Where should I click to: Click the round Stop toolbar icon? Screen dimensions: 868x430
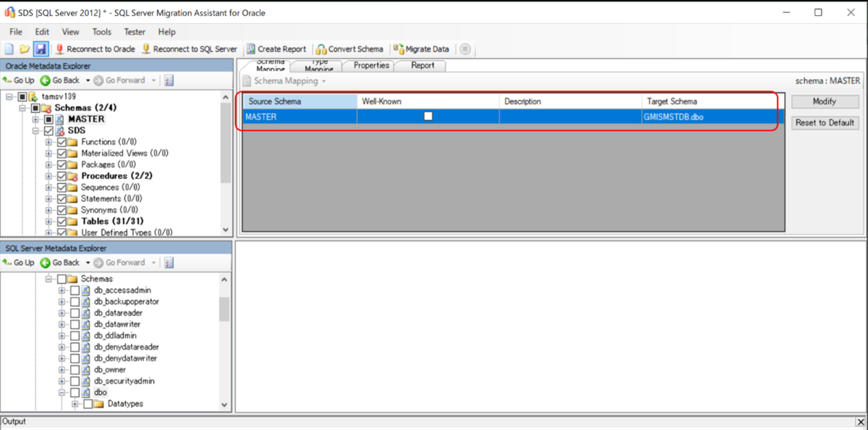tap(465, 49)
